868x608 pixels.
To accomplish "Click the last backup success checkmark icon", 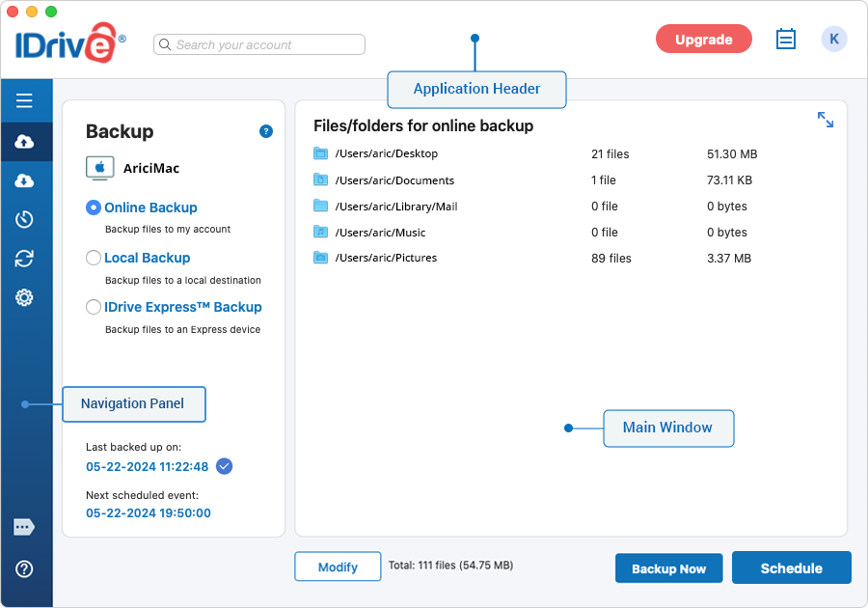I will [x=224, y=466].
